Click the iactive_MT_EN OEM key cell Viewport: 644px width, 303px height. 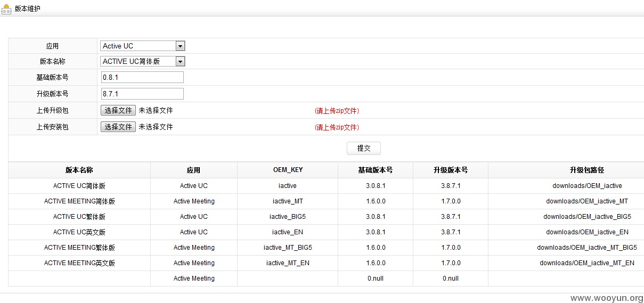click(288, 263)
